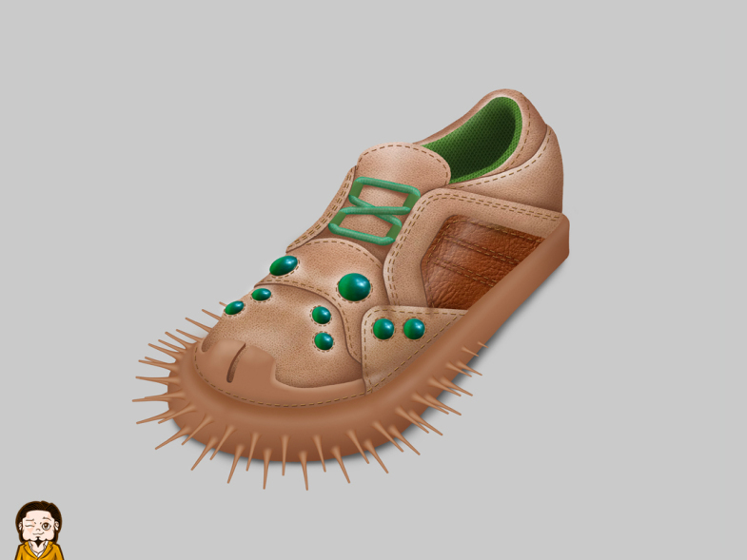This screenshot has height=560, width=747.
Task: Click the green crossed shoelaces
Action: [374, 211]
